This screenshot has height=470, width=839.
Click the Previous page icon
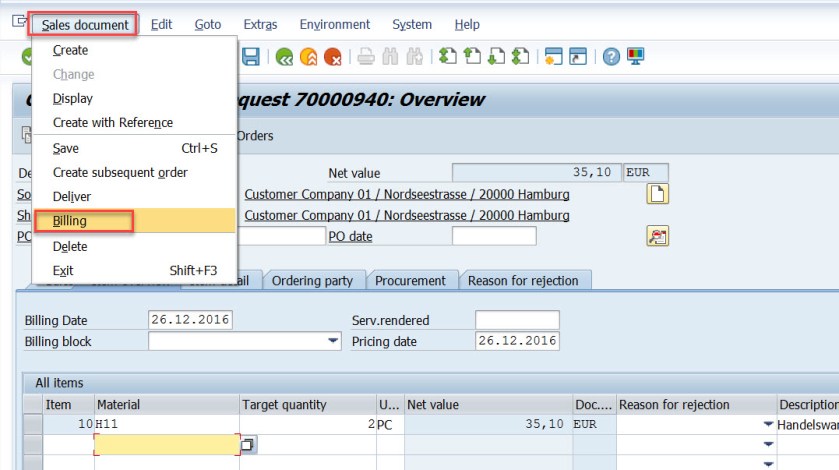(472, 56)
